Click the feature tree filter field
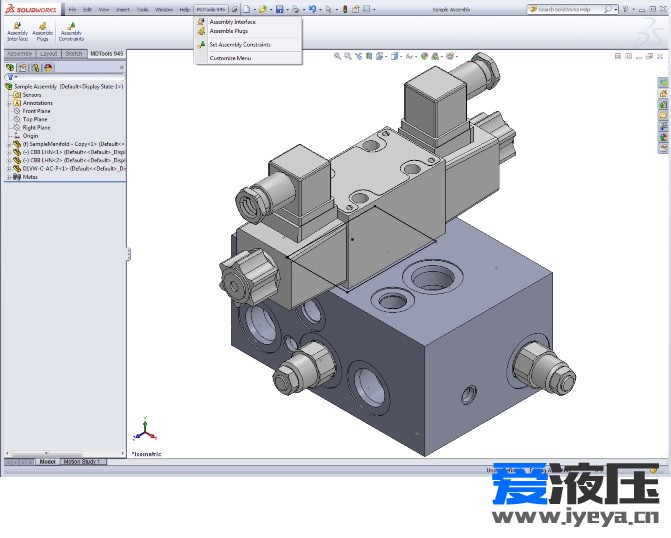671x538 pixels. (65, 77)
